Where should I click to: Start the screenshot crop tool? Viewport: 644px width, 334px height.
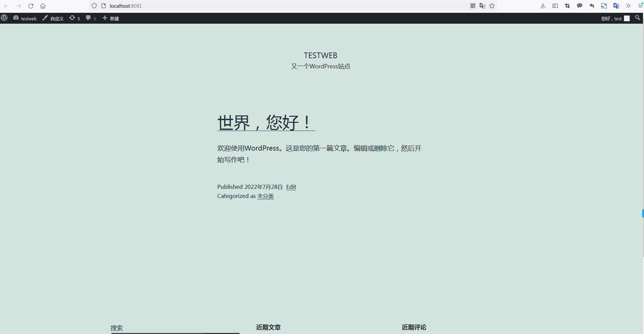[x=567, y=6]
